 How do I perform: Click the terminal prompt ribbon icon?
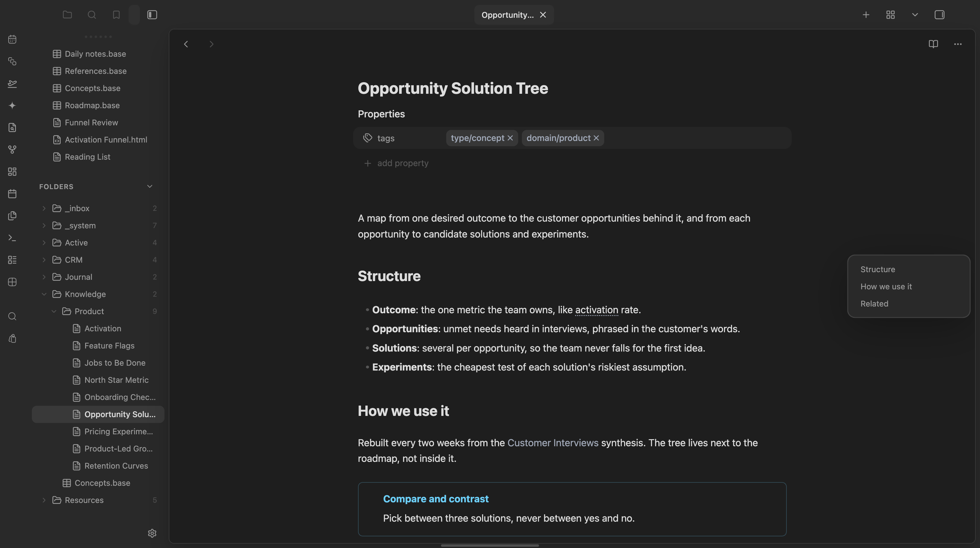click(x=12, y=238)
